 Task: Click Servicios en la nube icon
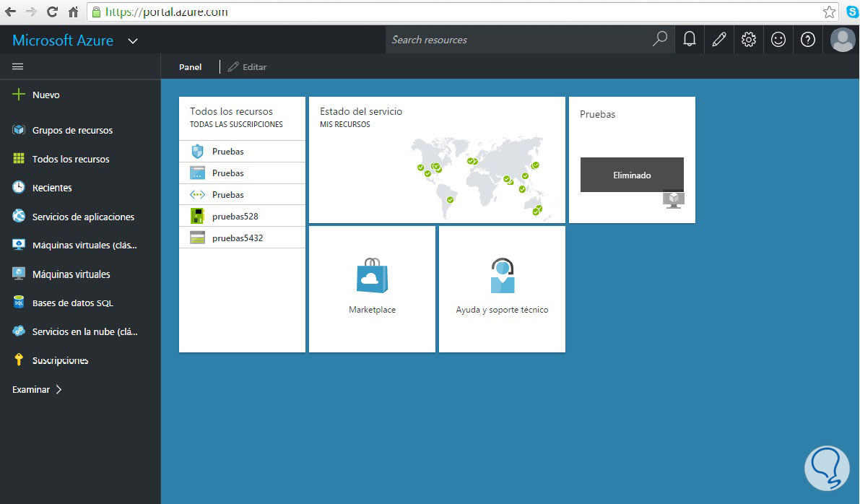pos(19,331)
